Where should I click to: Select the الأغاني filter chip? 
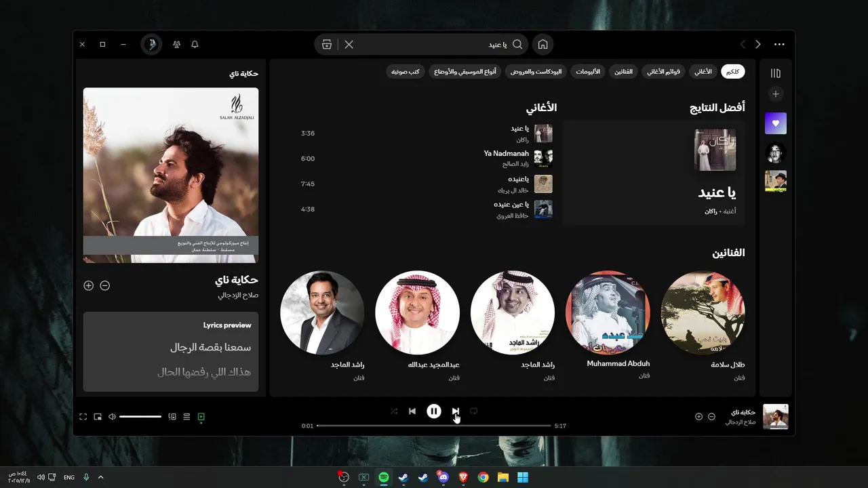coord(703,71)
